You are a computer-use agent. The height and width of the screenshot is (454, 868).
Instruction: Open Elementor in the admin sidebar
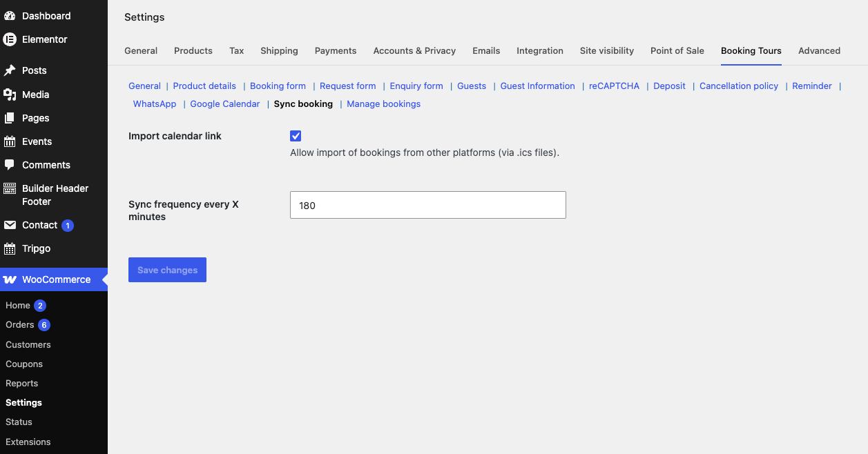tap(45, 39)
